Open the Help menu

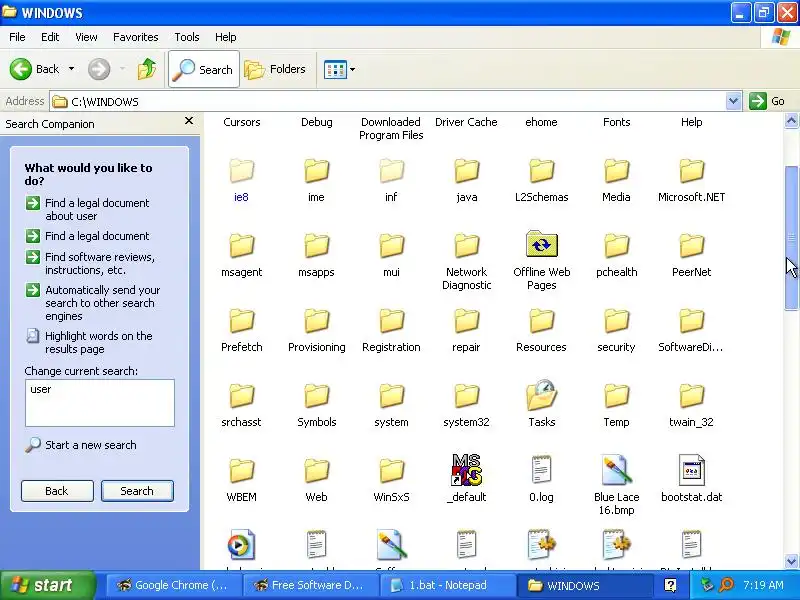(226, 37)
